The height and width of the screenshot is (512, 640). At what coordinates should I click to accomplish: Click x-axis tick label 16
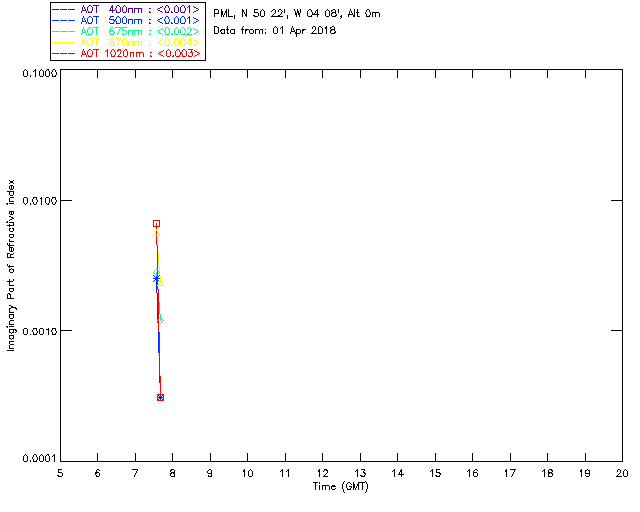pos(472,473)
